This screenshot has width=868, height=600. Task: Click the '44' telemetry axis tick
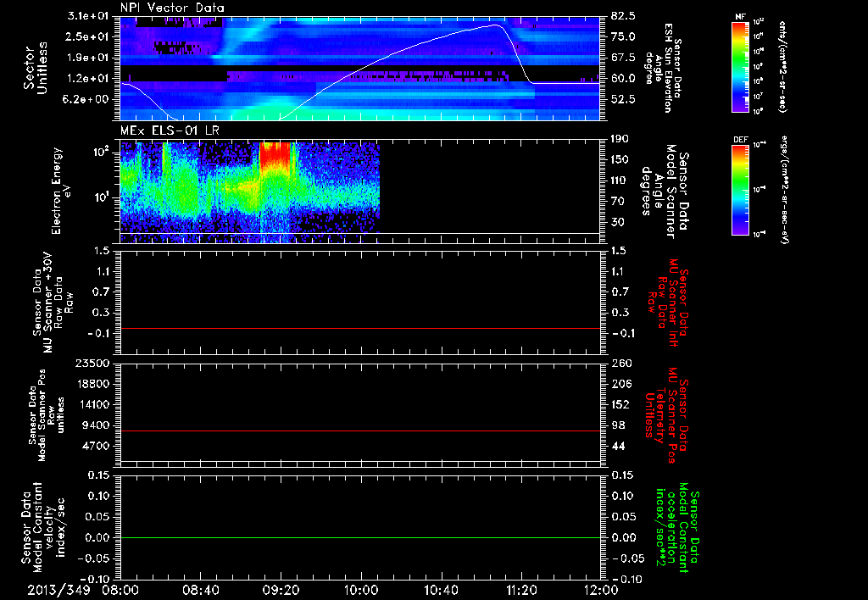(618, 446)
